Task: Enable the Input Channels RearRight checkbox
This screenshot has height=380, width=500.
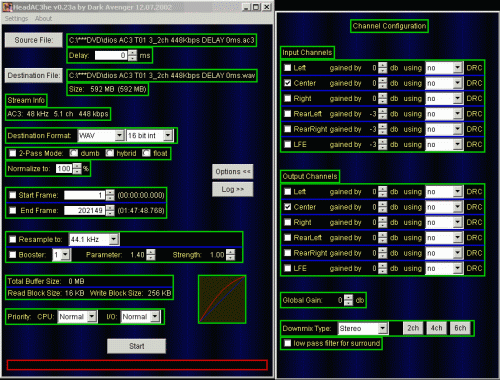Action: click(288, 129)
